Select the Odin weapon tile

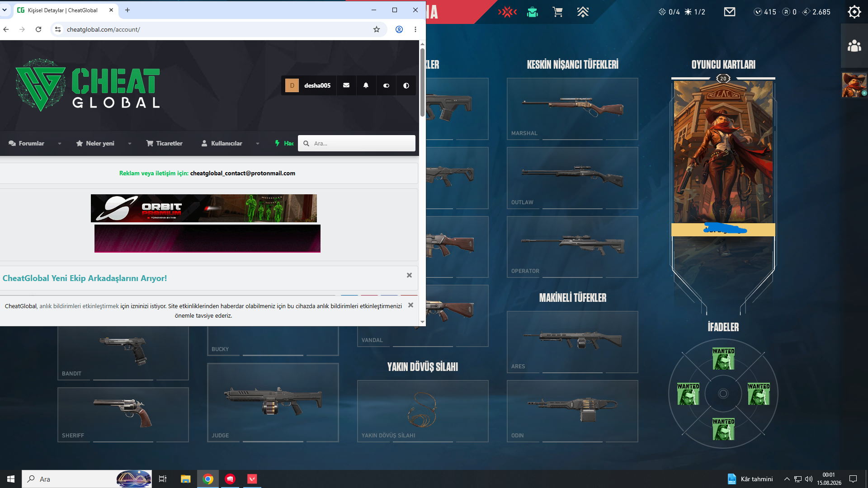tap(572, 411)
